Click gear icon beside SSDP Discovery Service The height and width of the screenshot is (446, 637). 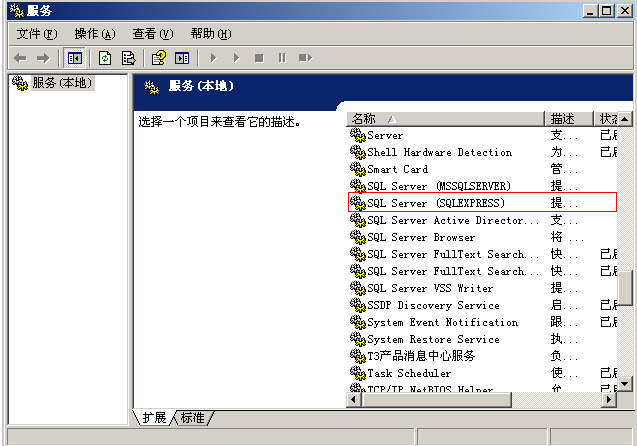[x=358, y=305]
